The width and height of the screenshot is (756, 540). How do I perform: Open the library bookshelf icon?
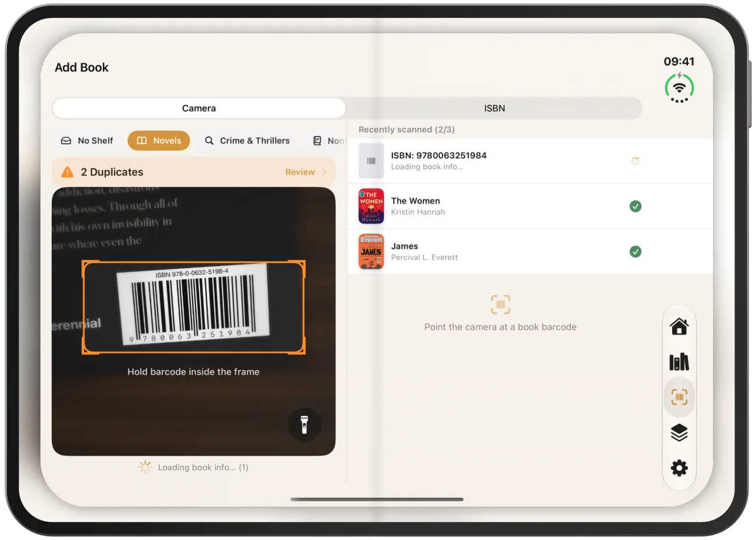click(679, 362)
